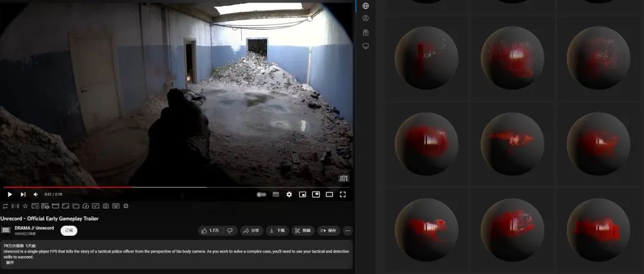
Task: Create a clip with 剪辑 button
Action: 303,230
